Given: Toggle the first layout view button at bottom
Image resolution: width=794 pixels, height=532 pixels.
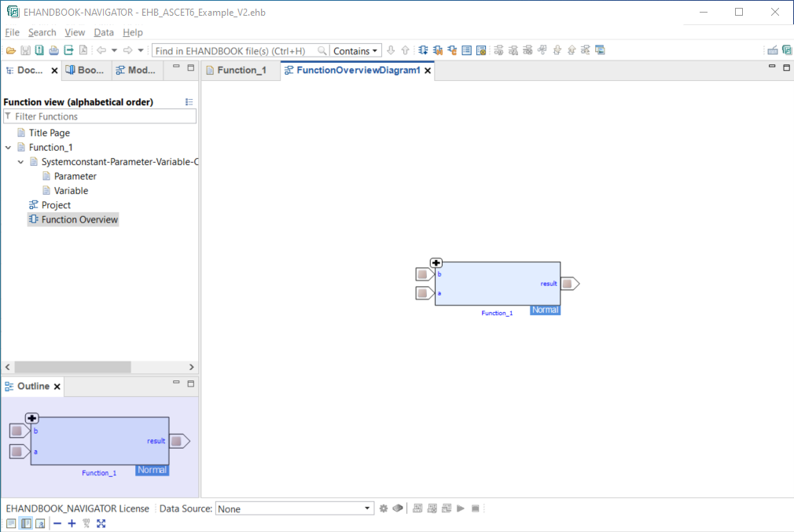Looking at the screenshot, I should [x=11, y=523].
